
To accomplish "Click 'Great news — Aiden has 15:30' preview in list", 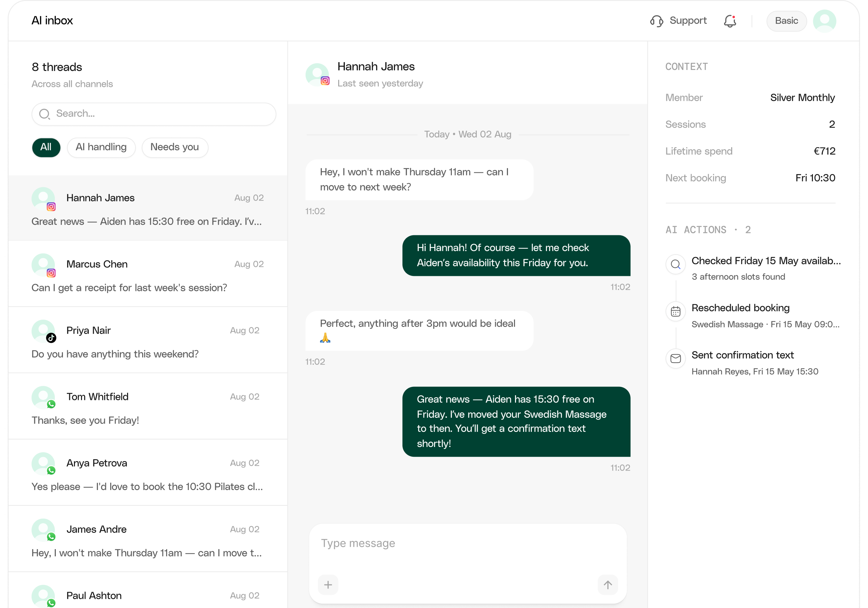I will tap(147, 221).
